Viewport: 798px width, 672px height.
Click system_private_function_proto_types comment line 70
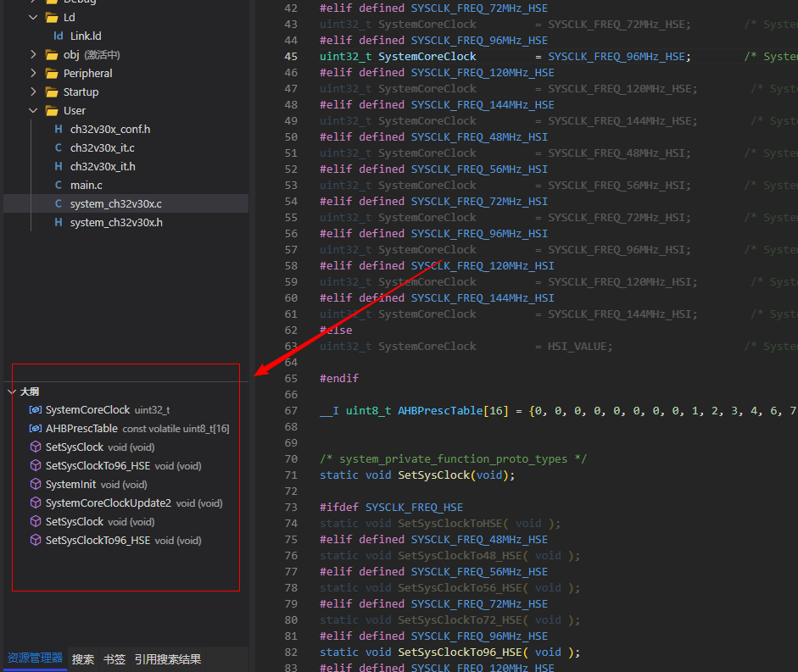click(x=453, y=458)
